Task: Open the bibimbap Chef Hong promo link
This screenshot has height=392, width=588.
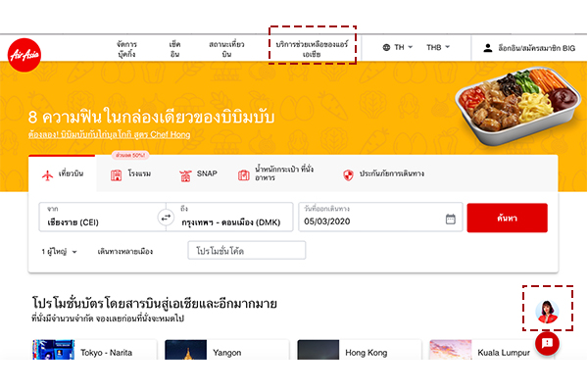Action: (109, 134)
